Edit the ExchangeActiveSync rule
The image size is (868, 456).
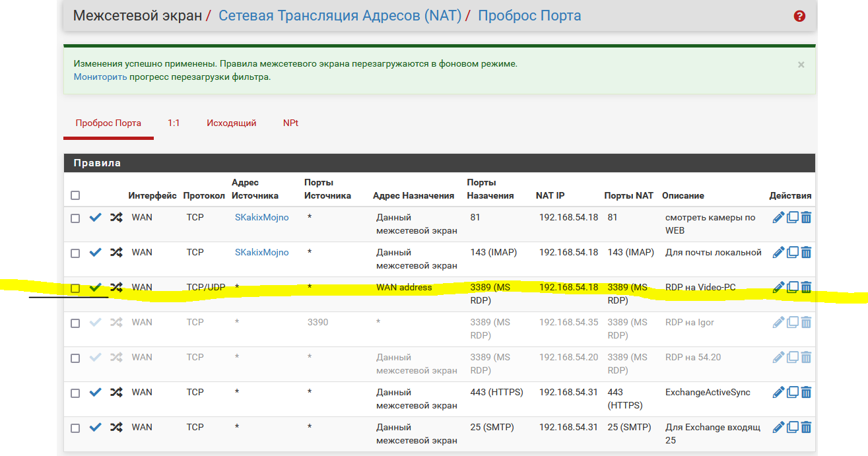(778, 392)
